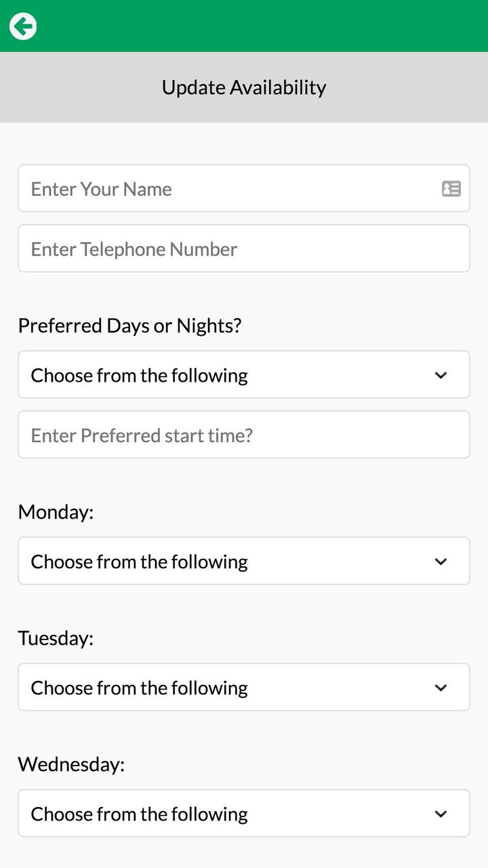488x868 pixels.
Task: Click the "Tuesday:" label text
Action: (56, 638)
